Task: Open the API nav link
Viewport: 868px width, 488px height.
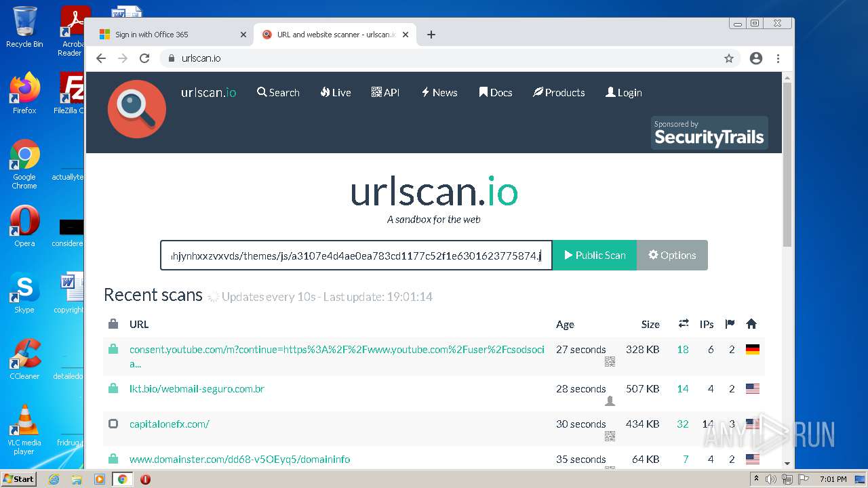Action: coord(385,92)
